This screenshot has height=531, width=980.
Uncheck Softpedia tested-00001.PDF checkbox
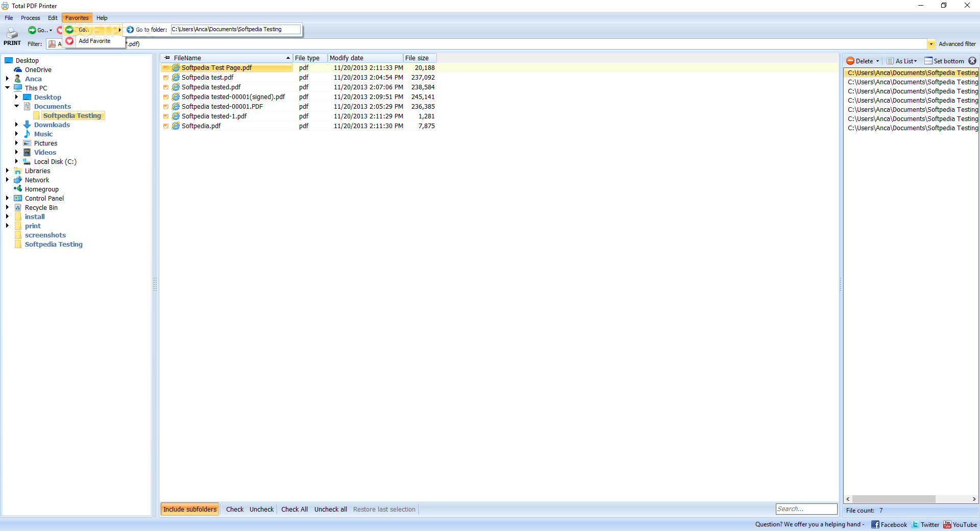[166, 107]
